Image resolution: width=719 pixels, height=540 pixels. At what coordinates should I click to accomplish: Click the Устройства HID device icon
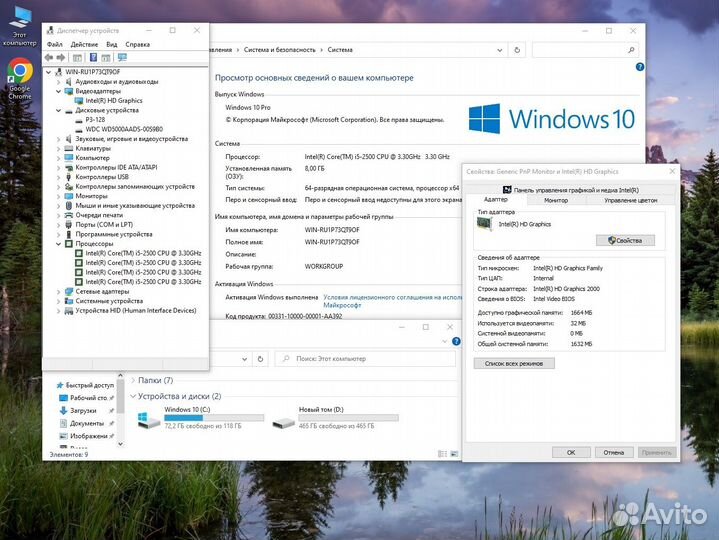pos(69,311)
